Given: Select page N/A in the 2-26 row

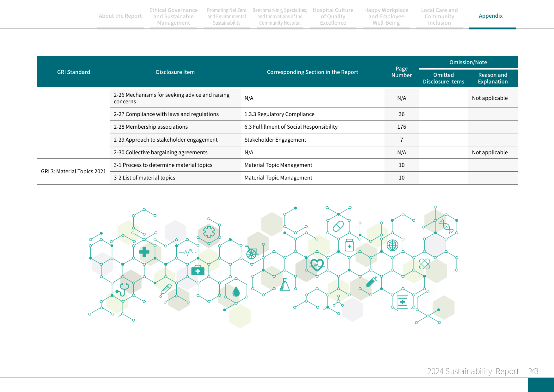Looking at the screenshot, I should (401, 98).
